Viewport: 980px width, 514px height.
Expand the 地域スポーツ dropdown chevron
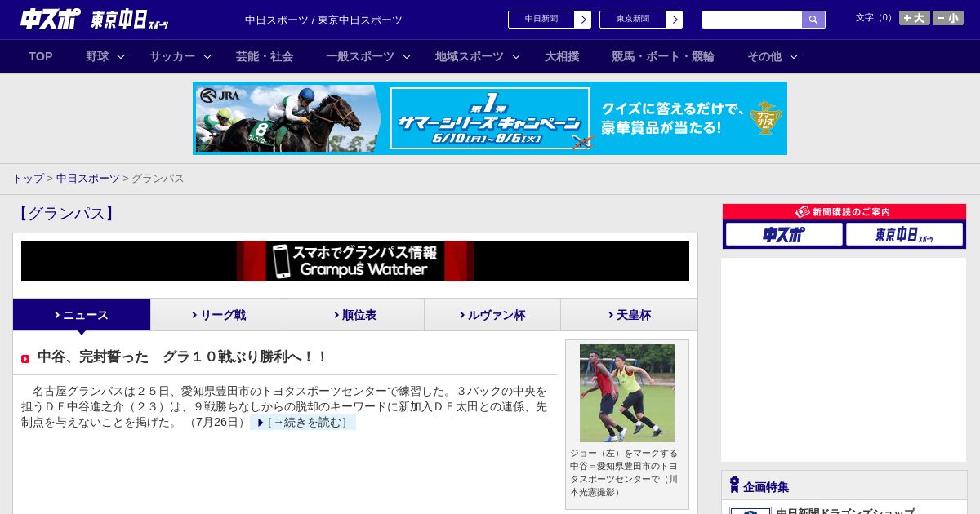[x=516, y=56]
